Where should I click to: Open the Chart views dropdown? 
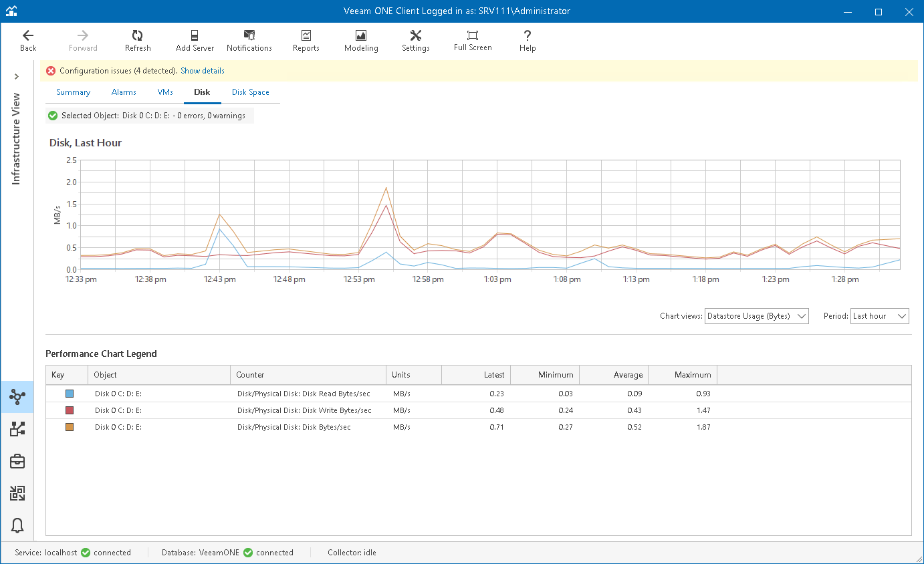(757, 316)
